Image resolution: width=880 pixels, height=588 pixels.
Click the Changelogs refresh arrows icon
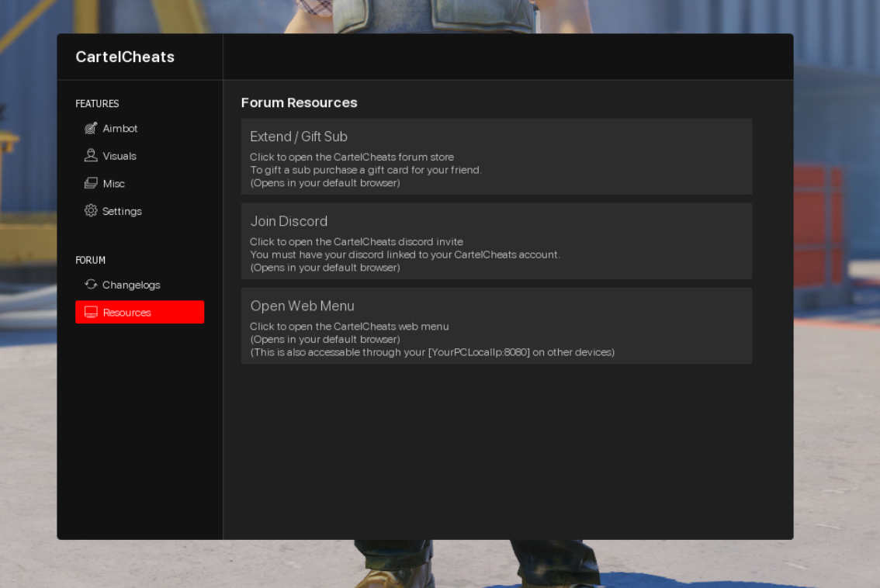pos(91,285)
